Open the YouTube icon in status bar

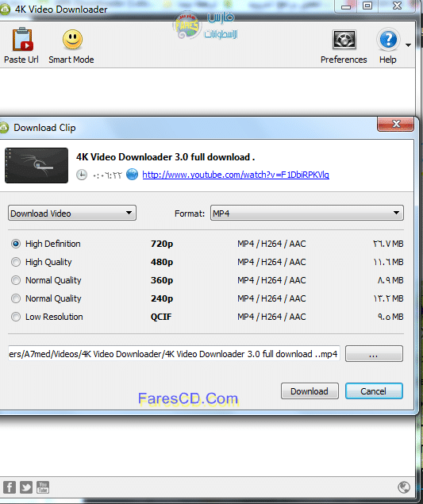(43, 487)
